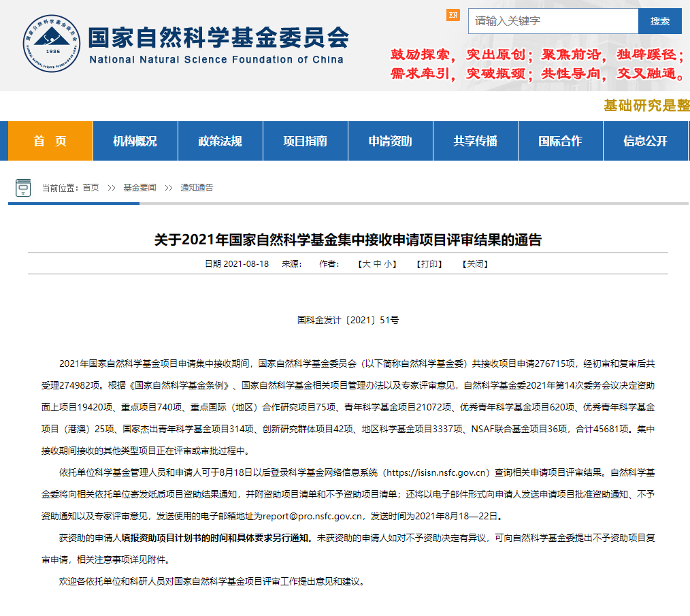Go to 首页 in the breadcrumb
The image size is (690, 616).
tap(91, 188)
